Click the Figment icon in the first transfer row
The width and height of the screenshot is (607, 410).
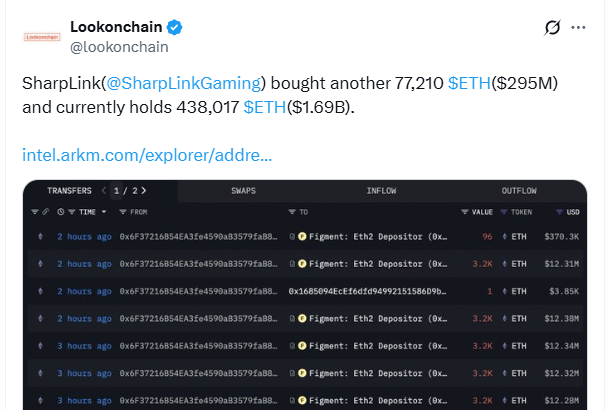[x=302, y=236]
